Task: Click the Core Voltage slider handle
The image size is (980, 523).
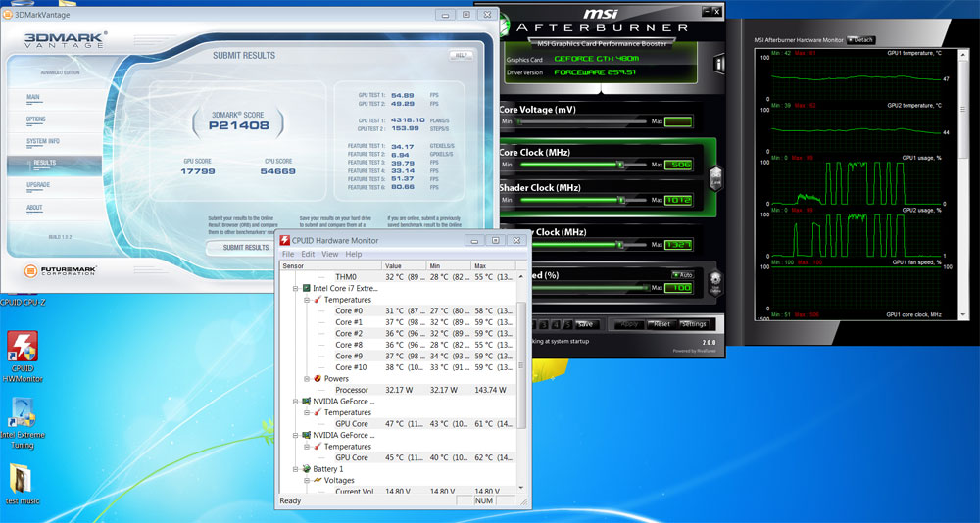Action: pos(517,121)
